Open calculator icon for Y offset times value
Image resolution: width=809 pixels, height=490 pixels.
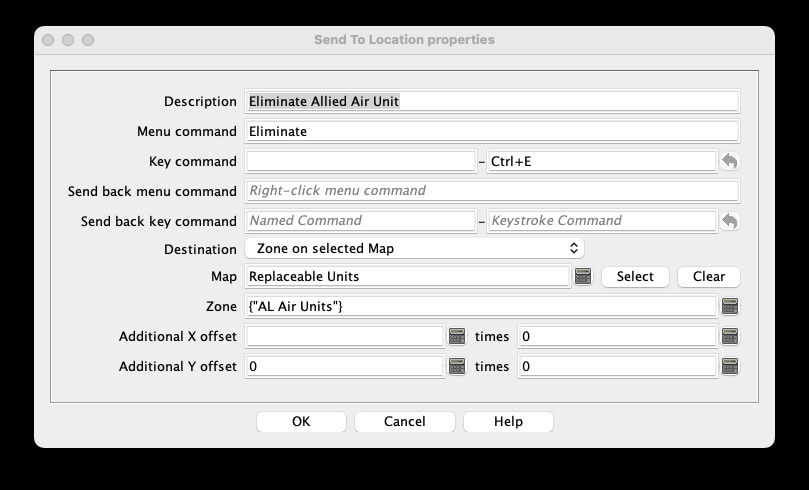729,367
